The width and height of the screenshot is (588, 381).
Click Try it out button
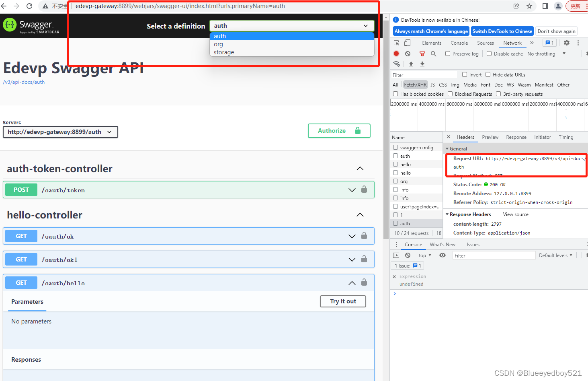[x=343, y=301]
